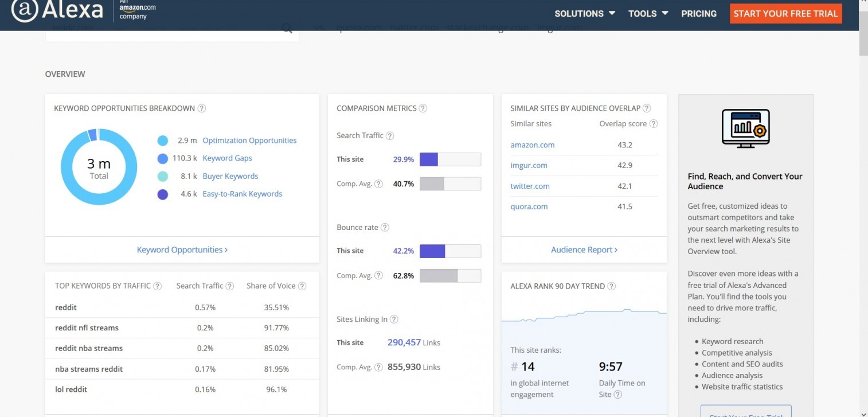Click help icon next to Overlap score
The width and height of the screenshot is (868, 417).
654,124
